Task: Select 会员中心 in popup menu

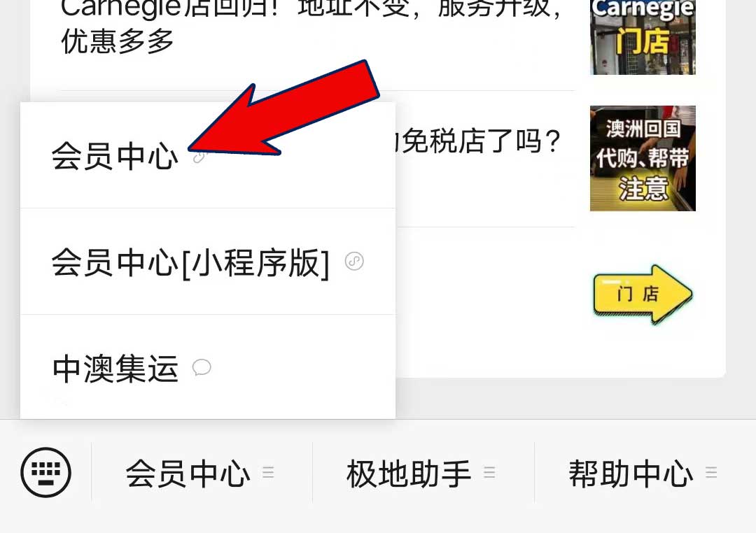Action: point(208,155)
